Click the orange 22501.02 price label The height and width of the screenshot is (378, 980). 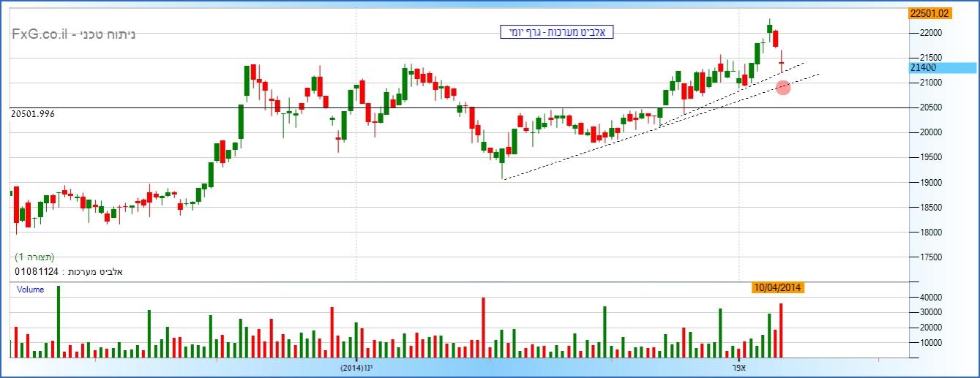click(928, 12)
